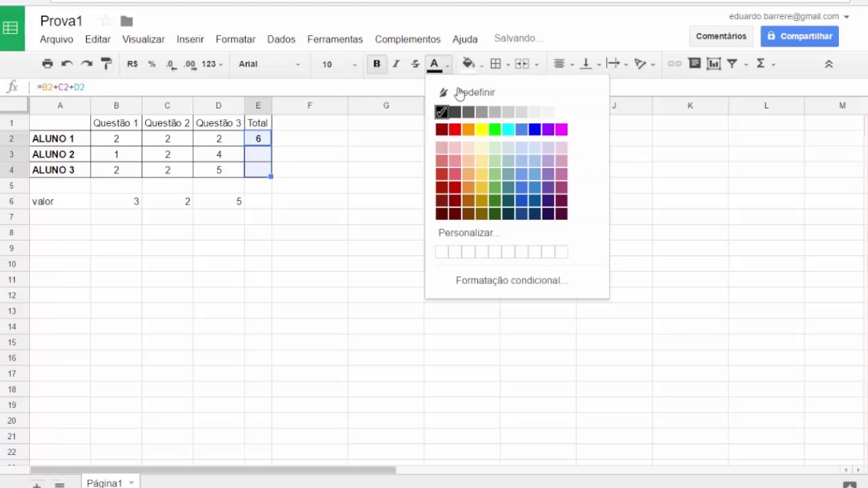Toggle italic formatting
The height and width of the screenshot is (488, 868).
click(396, 64)
